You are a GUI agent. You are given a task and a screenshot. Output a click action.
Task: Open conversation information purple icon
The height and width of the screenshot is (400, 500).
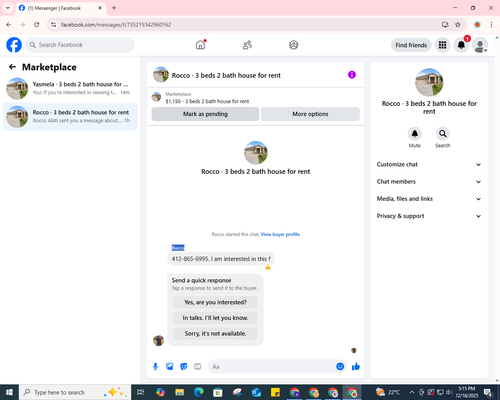[x=352, y=75]
